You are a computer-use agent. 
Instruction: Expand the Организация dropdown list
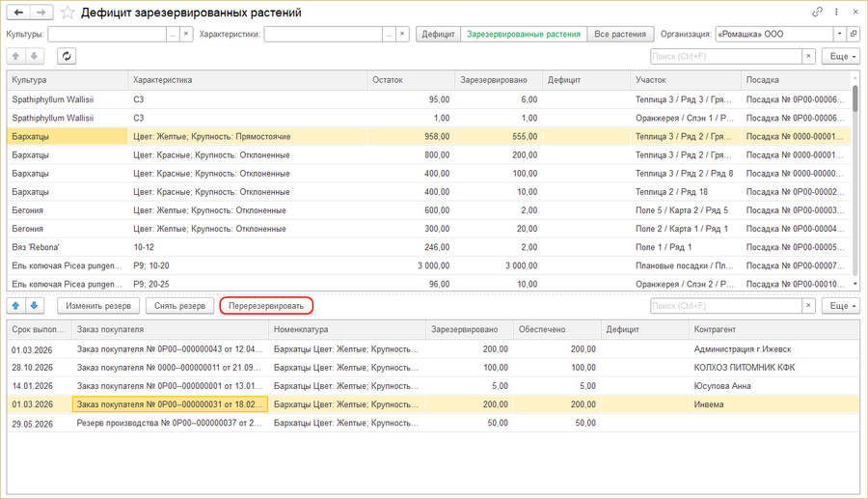point(839,34)
